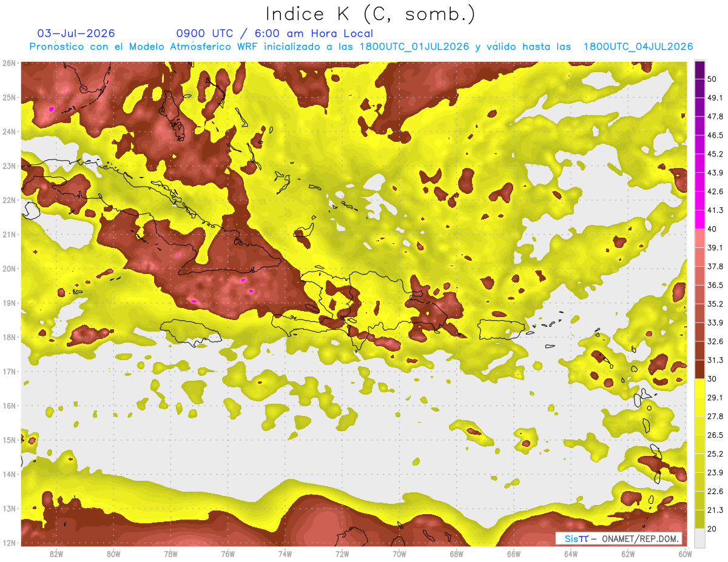This screenshot has width=728, height=562.
Task: Click the value 42.6 on the color scale
Action: coord(715,192)
